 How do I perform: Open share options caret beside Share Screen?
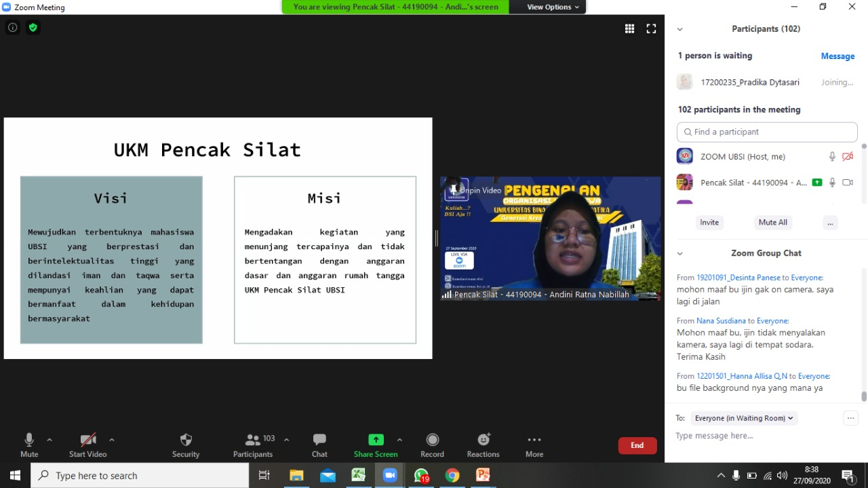[x=399, y=440]
